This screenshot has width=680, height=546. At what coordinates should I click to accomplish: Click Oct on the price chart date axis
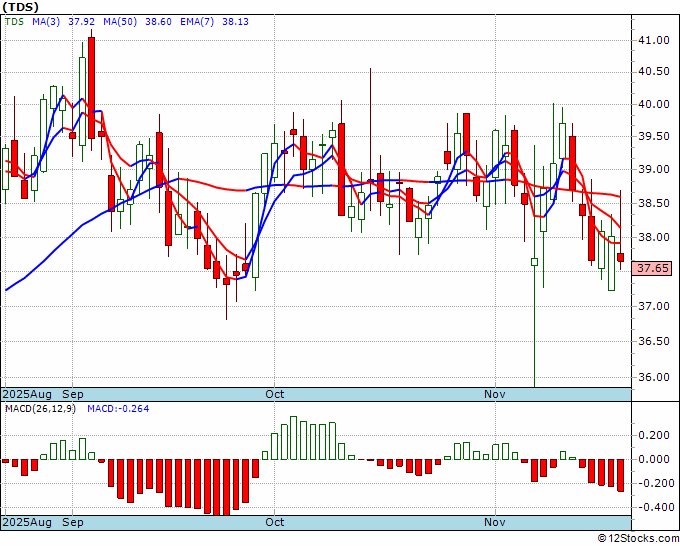[x=275, y=394]
